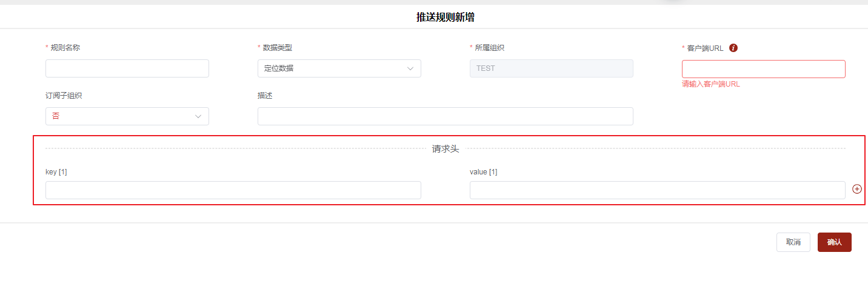This screenshot has width=868, height=281.
Task: Select the 描述 description field
Action: pos(445,116)
